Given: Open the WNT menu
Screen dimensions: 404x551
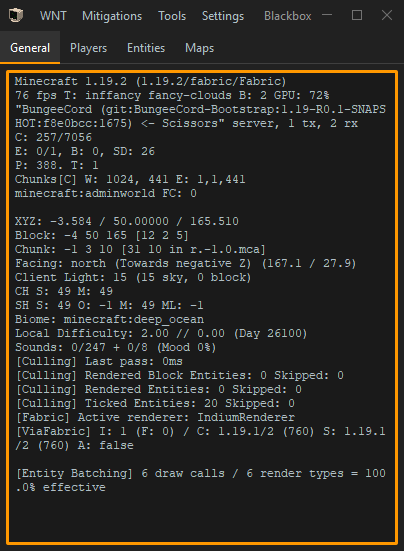Looking at the screenshot, I should click(53, 16).
